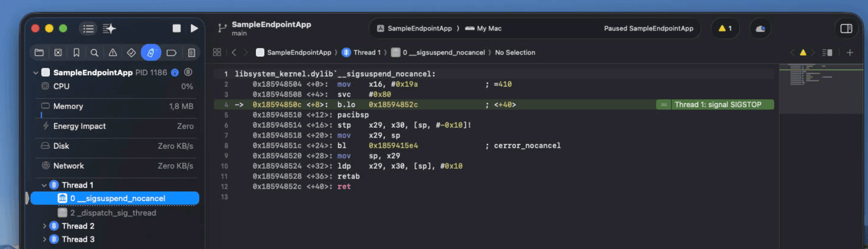The height and width of the screenshot is (249, 868).
Task: Click the Thread 1: signal SIGSTOP annotation
Action: (x=715, y=105)
